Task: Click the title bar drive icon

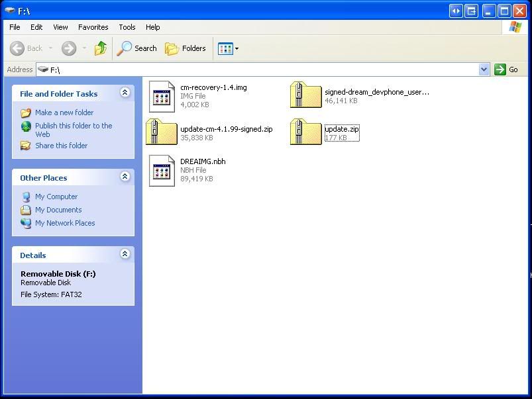Action: point(9,11)
